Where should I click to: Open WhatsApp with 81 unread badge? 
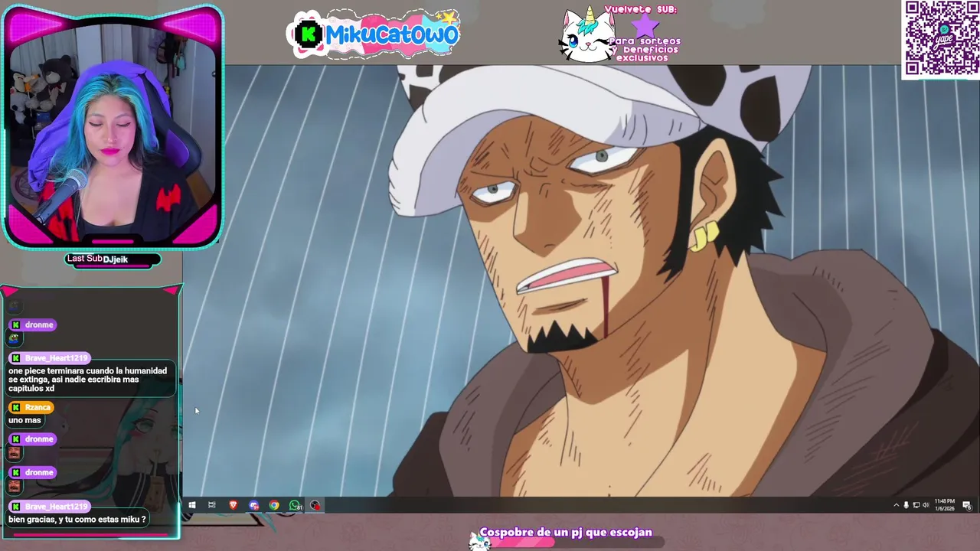(295, 505)
